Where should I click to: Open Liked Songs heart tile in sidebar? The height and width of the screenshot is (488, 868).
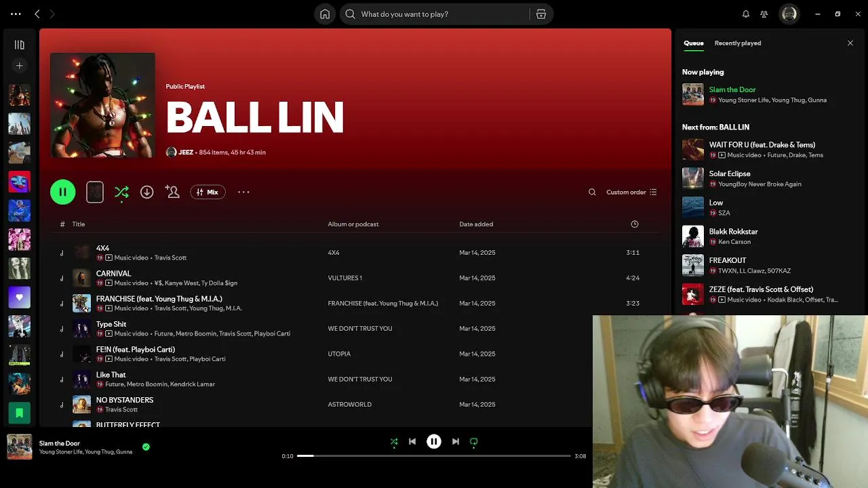[19, 297]
